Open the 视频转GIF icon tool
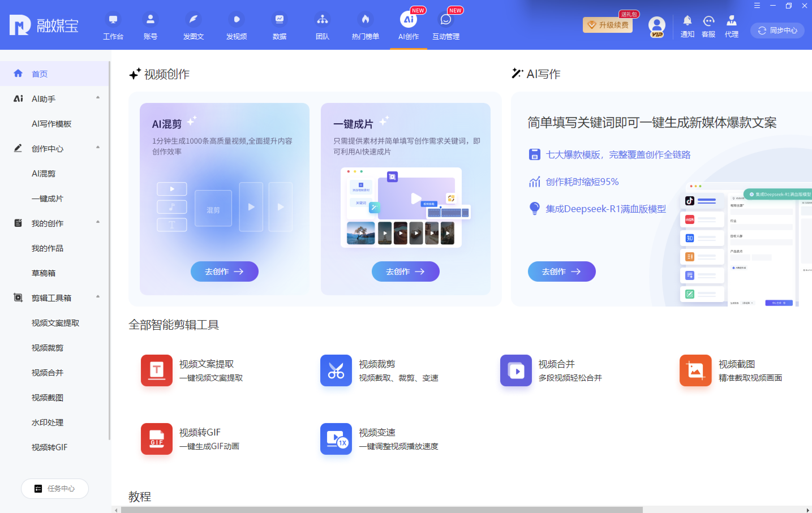Image resolution: width=812 pixels, height=513 pixels. (x=156, y=439)
